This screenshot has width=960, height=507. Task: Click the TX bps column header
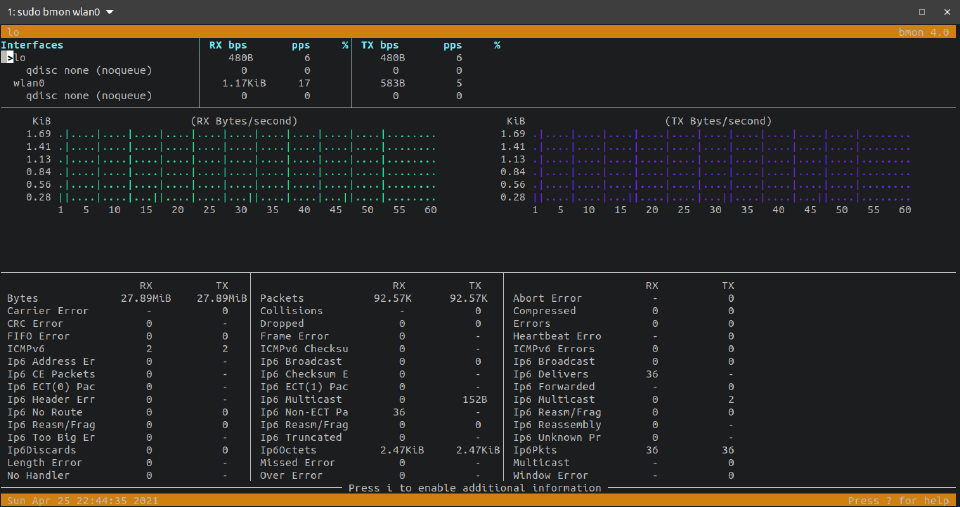tap(380, 45)
